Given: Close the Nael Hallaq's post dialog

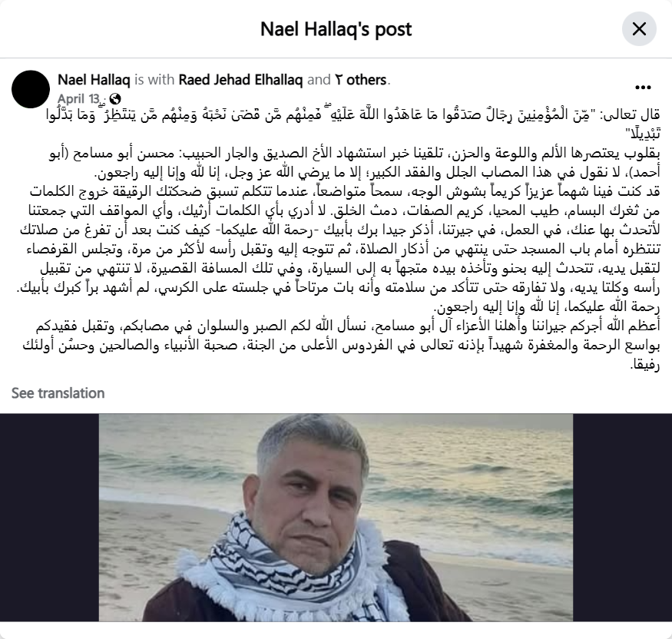Looking at the screenshot, I should point(639,29).
